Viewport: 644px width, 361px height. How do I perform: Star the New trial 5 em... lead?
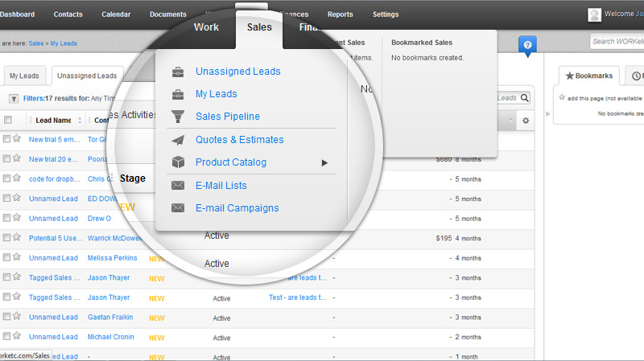pos(16,138)
